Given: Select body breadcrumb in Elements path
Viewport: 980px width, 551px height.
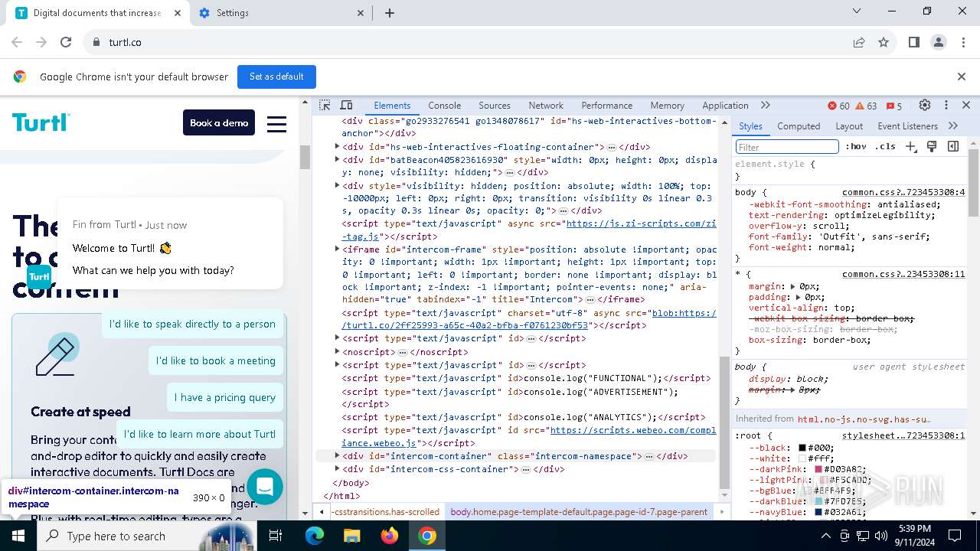Looking at the screenshot, I should [579, 511].
